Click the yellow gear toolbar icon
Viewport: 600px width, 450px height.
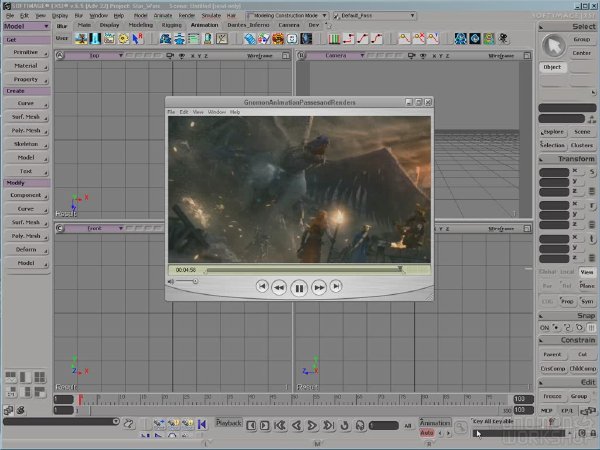point(123,38)
